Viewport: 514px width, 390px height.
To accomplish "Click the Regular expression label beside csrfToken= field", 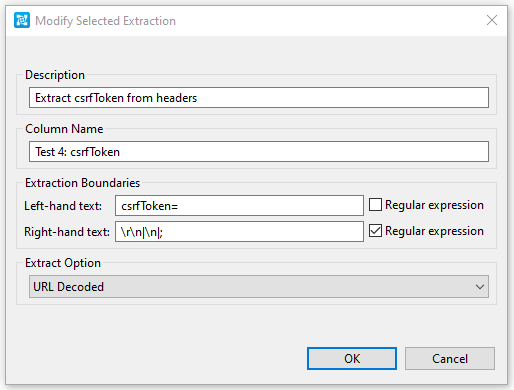I will [x=434, y=205].
